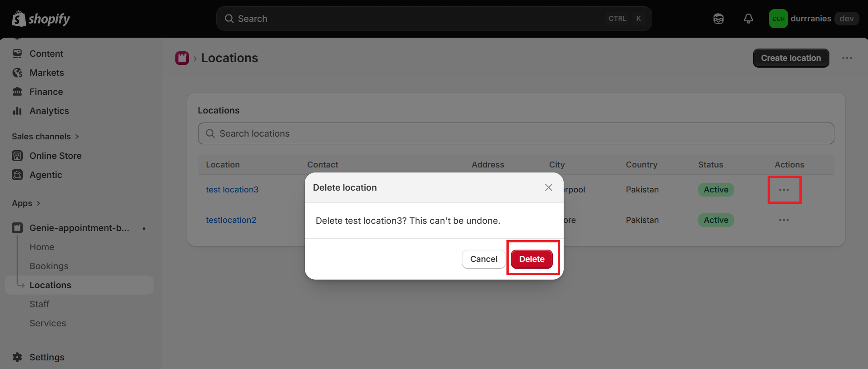Open the durrranies account menu
Image resolution: width=868 pixels, height=369 pixels.
[x=813, y=19]
